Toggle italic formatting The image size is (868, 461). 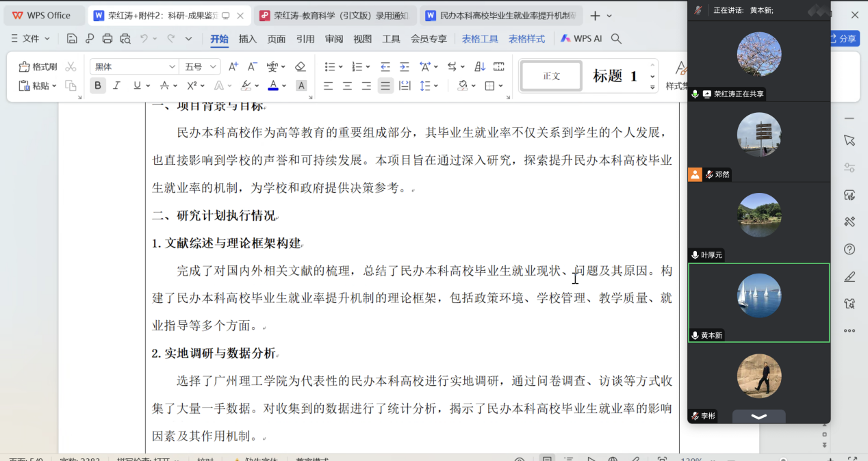116,85
